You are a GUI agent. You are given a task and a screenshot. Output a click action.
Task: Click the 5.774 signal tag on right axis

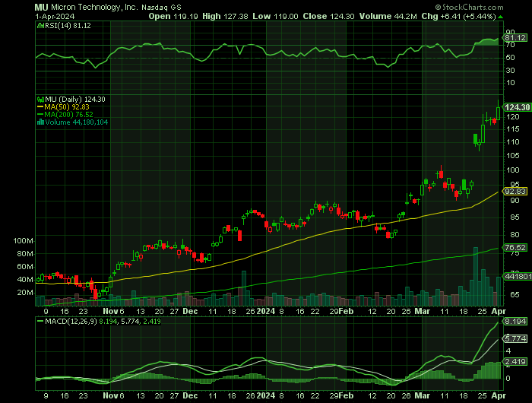[515, 338]
